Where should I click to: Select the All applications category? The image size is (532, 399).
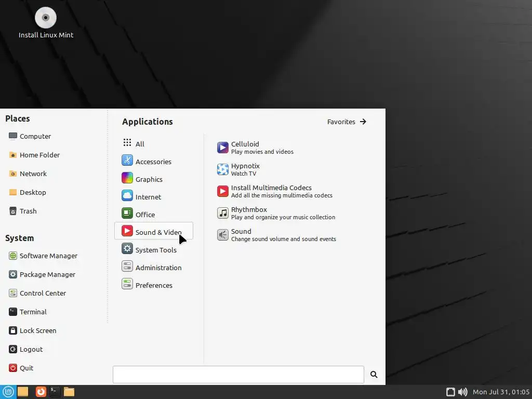click(x=154, y=143)
